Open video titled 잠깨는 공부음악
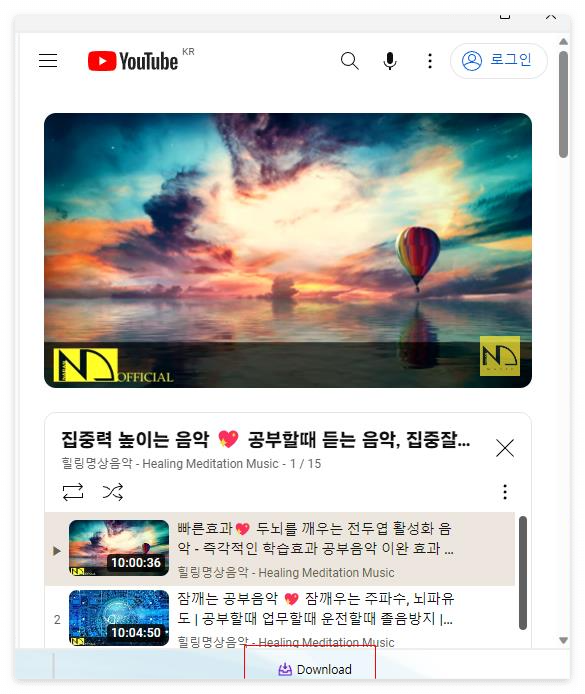 click(x=315, y=608)
